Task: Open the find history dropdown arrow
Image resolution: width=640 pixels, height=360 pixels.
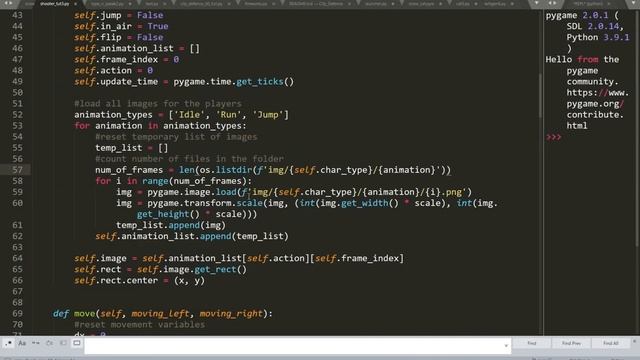Action: click(506, 346)
